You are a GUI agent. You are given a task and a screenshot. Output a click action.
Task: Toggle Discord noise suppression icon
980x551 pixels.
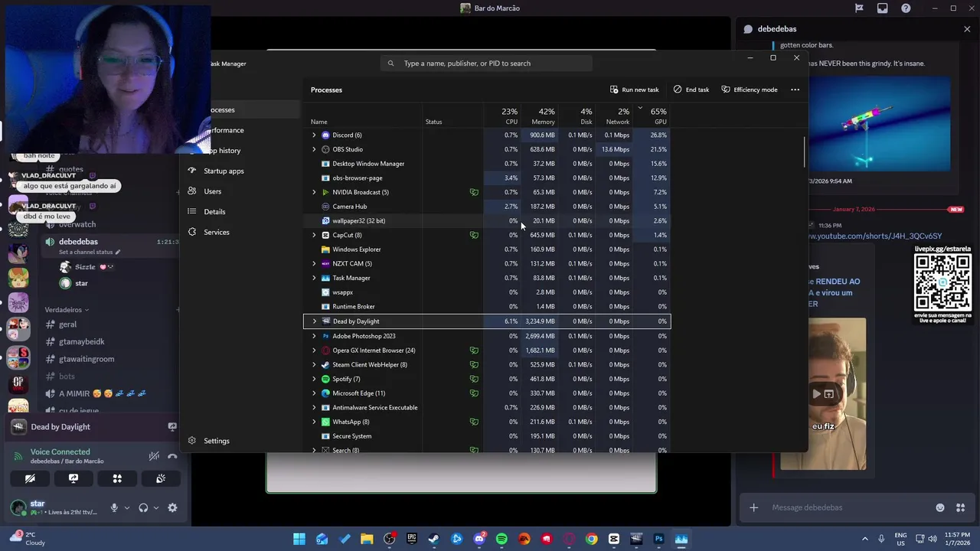pos(154,456)
